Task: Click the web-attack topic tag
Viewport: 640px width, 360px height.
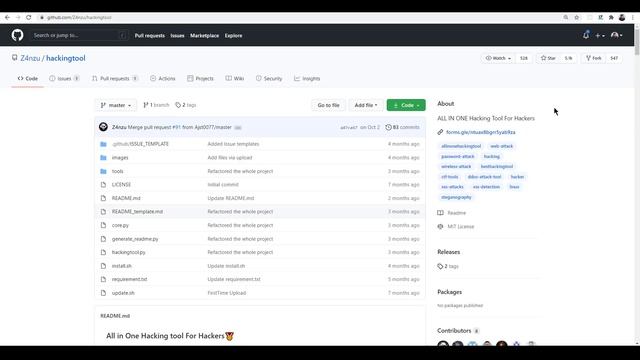Action: point(502,146)
